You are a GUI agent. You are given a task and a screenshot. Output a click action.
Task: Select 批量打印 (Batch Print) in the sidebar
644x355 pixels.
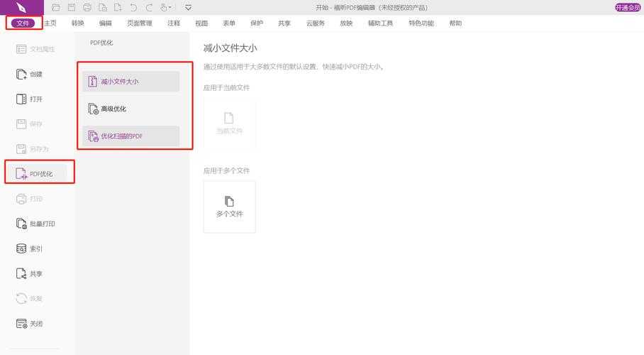click(35, 224)
